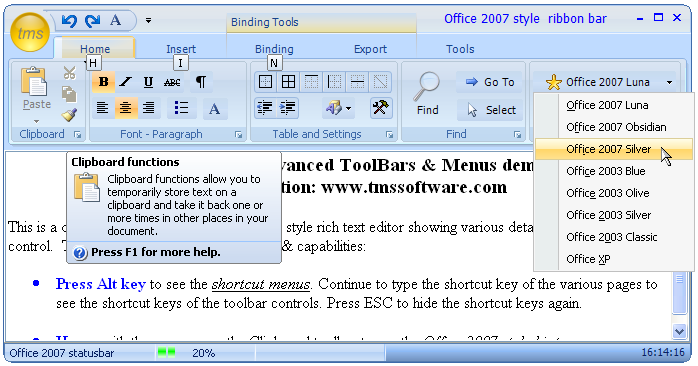Toggle center alignment button
Viewport: 698px width, 366px height.
[126, 108]
